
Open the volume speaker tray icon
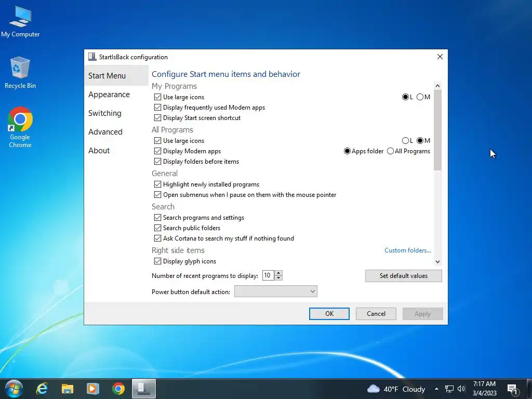461,389
